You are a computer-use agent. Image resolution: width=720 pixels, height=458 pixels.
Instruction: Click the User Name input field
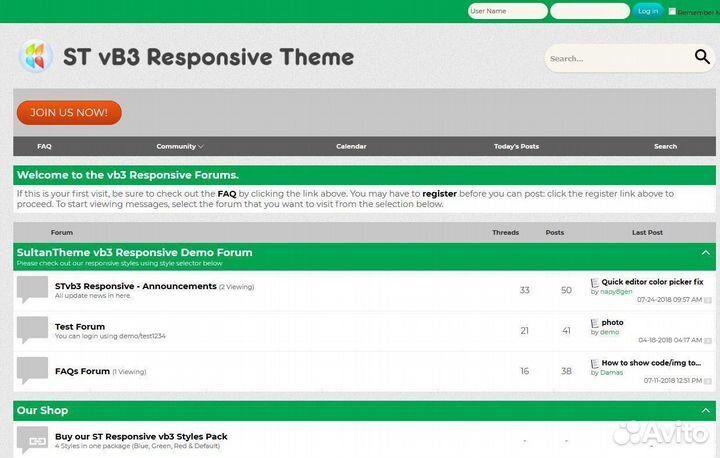click(507, 11)
